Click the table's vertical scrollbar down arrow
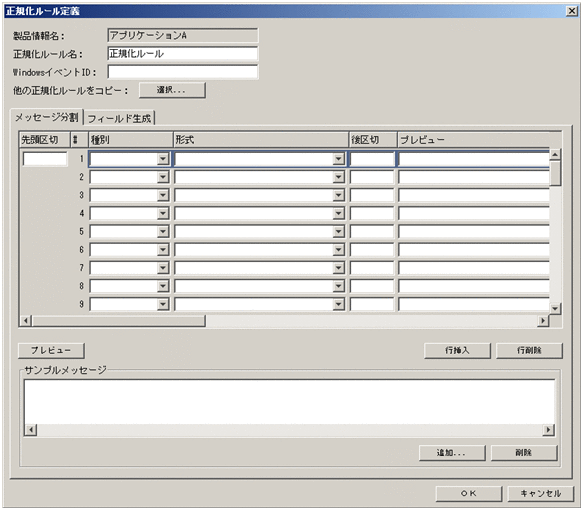The image size is (585, 512). (555, 308)
